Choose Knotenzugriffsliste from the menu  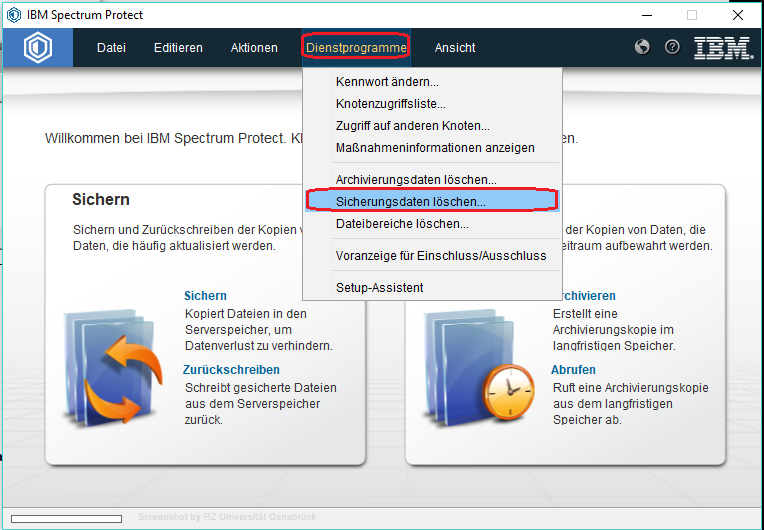[391, 104]
